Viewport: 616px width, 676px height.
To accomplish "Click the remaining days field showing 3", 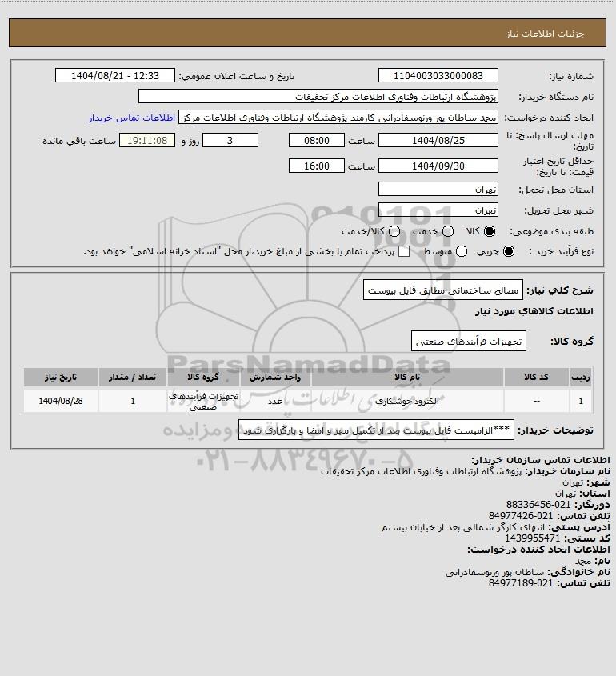I will point(230,141).
